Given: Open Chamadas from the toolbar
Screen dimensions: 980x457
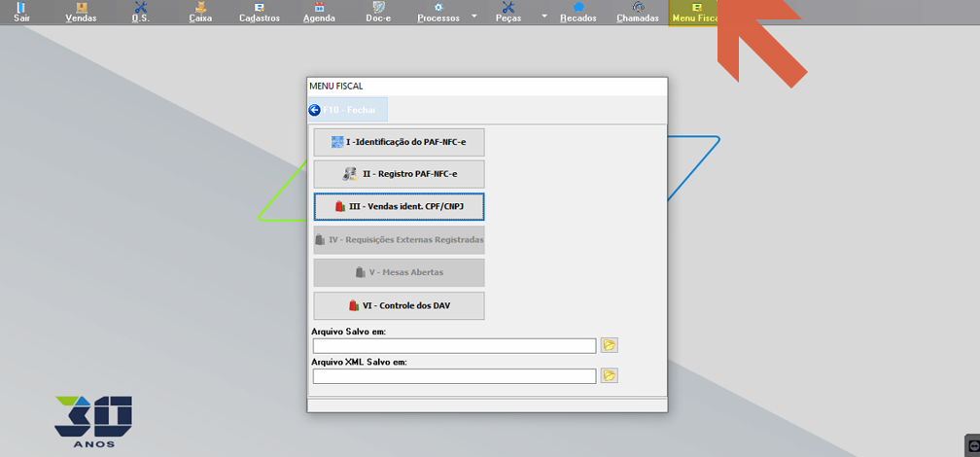Looking at the screenshot, I should coord(638,13).
